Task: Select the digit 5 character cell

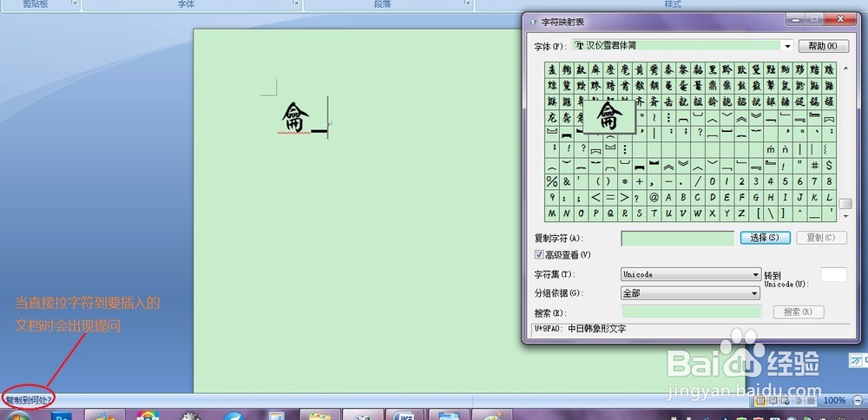Action: tap(786, 181)
